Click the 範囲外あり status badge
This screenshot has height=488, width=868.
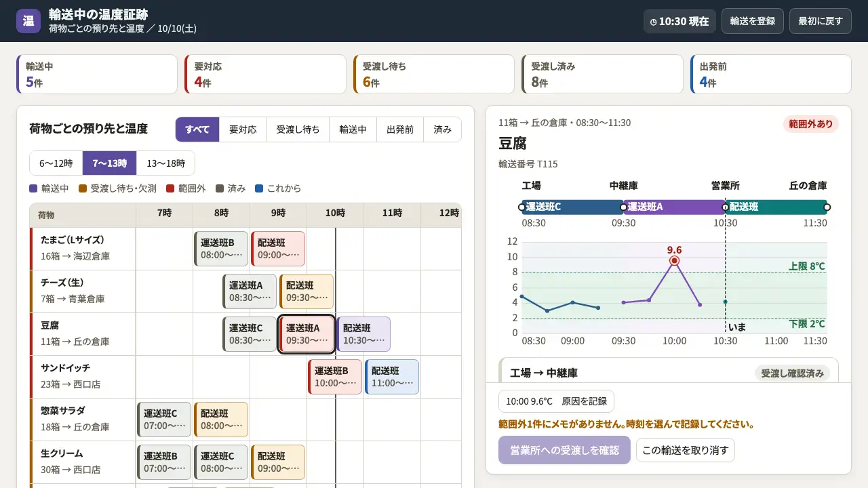click(810, 124)
